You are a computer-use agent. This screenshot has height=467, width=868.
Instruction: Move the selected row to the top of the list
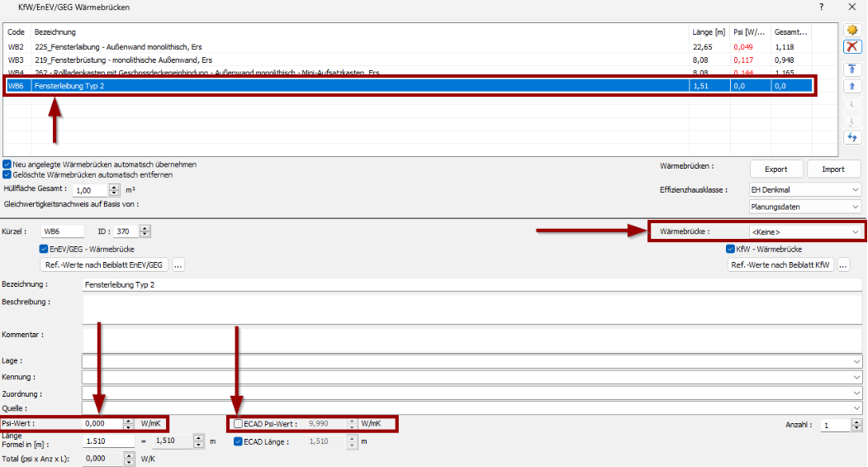coord(853,69)
